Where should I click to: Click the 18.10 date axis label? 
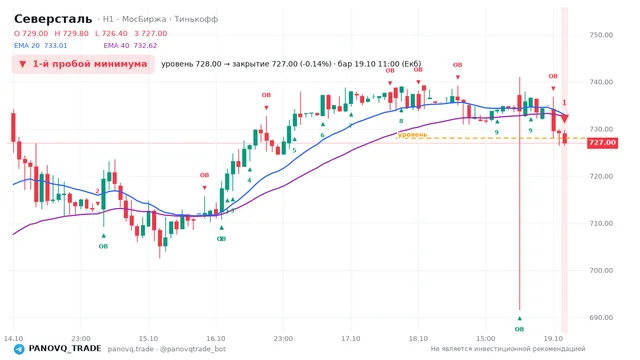coord(418,338)
